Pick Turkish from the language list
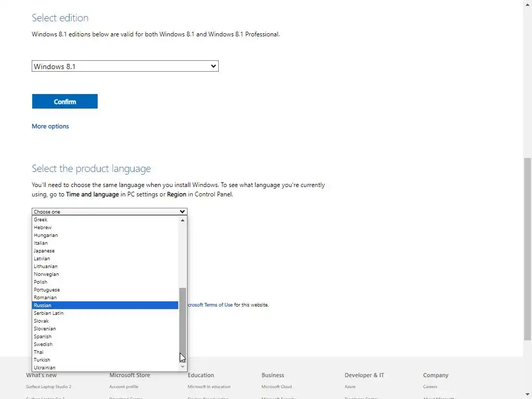Screen dimensions: 532x399 [x=105, y=360]
